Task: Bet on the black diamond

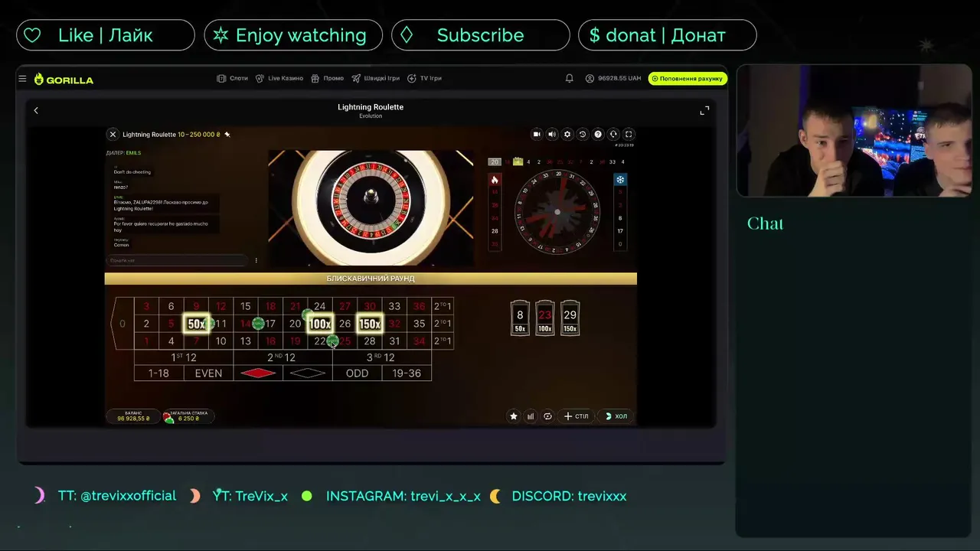Action: (x=308, y=373)
